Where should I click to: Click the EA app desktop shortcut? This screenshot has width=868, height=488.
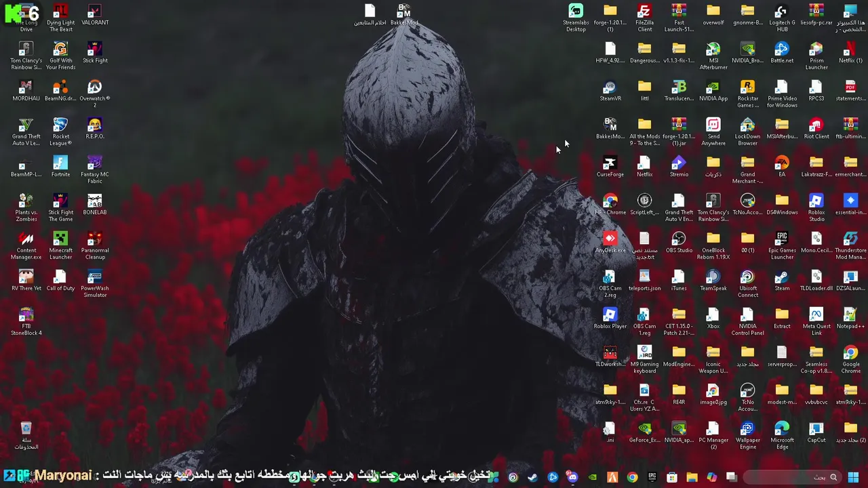(x=782, y=167)
